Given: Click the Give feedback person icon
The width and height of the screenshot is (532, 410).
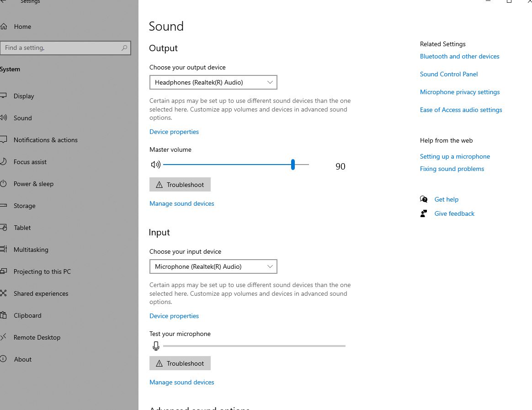Looking at the screenshot, I should coord(423,213).
